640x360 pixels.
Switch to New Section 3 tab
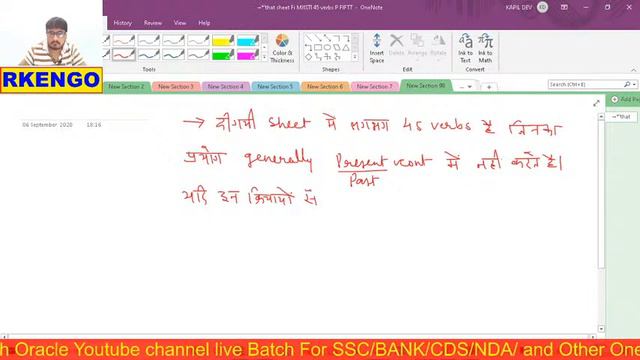tap(176, 87)
